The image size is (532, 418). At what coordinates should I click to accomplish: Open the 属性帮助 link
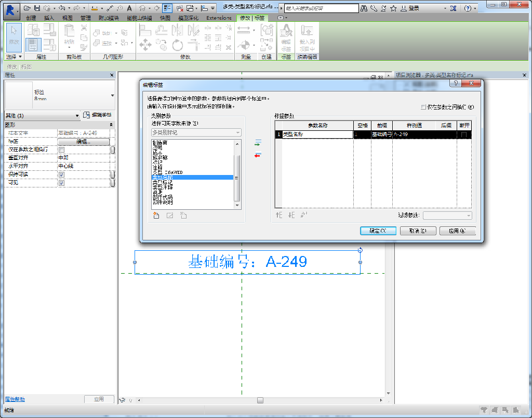[x=15, y=399]
